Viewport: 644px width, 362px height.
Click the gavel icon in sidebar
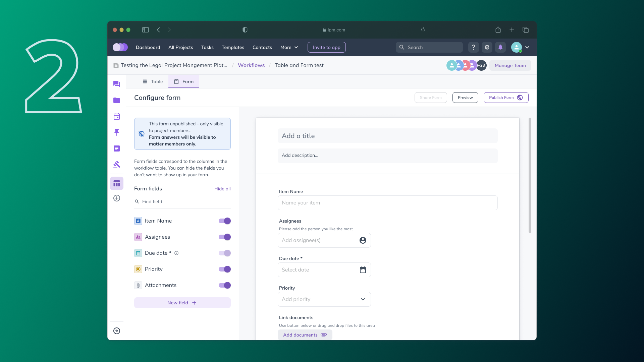click(x=117, y=165)
